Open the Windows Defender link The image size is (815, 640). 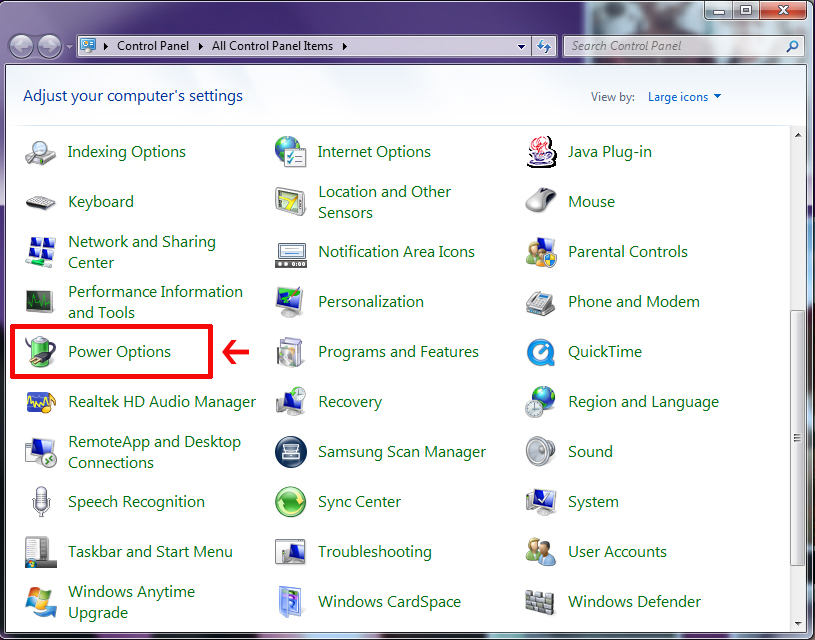[634, 602]
